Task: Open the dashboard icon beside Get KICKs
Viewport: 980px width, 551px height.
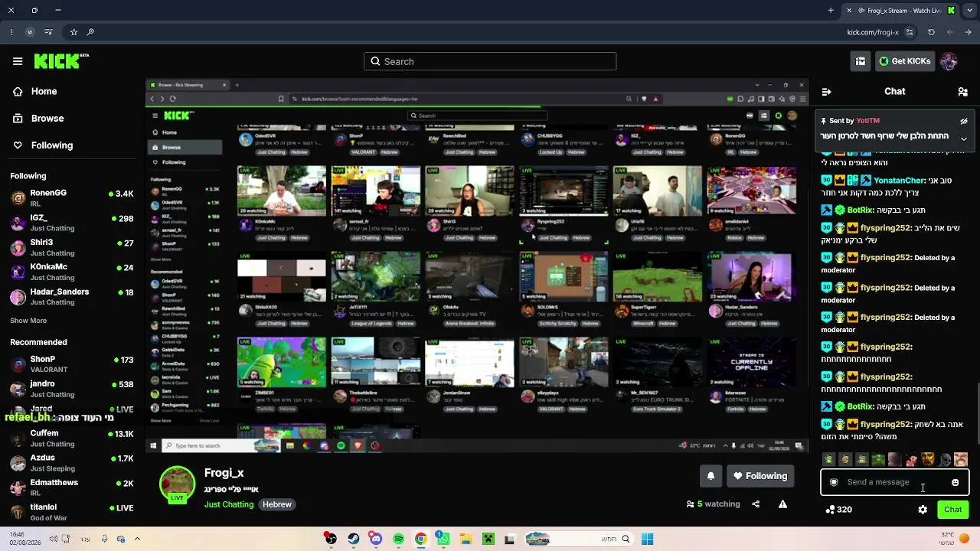Action: (x=861, y=61)
